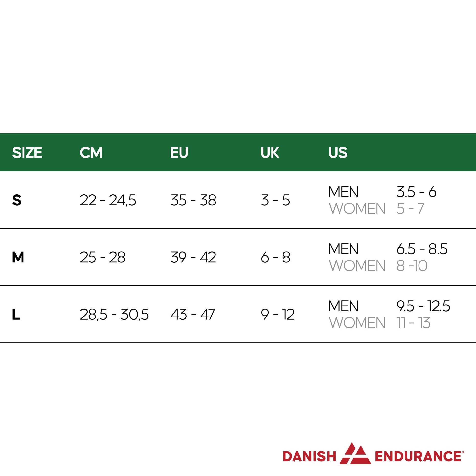476x476 pixels.
Task: Click the UK column header
Action: 270,152
